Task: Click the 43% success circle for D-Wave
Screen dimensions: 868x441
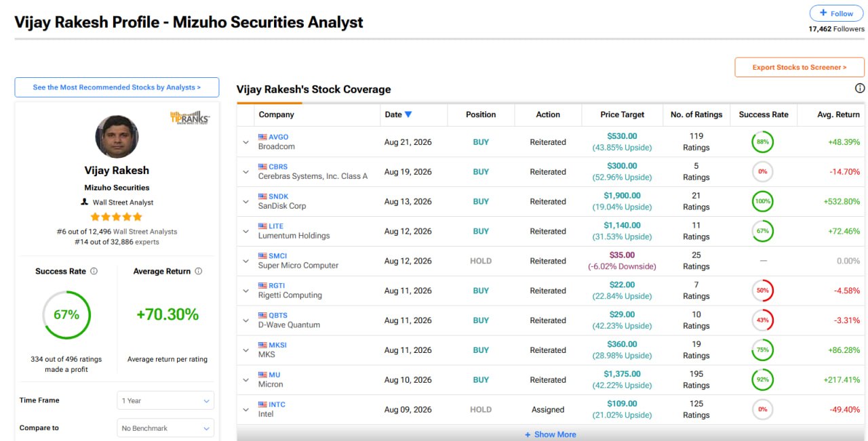Action: (762, 321)
